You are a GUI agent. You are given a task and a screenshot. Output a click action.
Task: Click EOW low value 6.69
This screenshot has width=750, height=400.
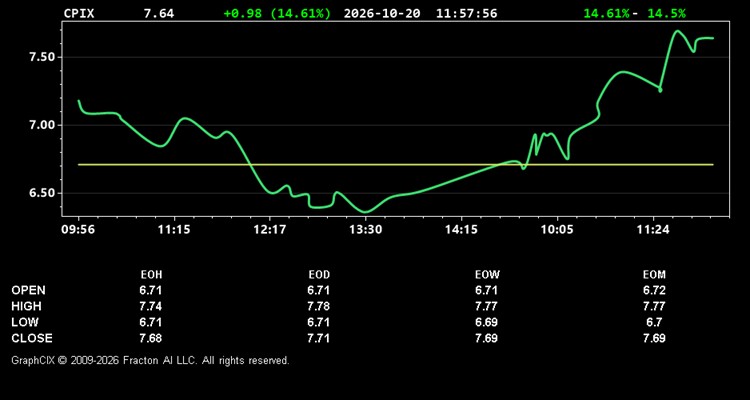point(486,322)
